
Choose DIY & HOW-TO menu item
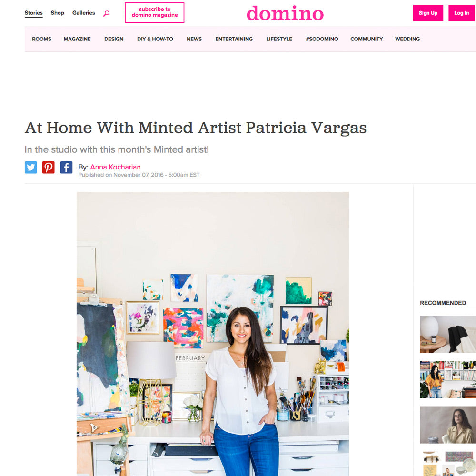[x=155, y=39]
